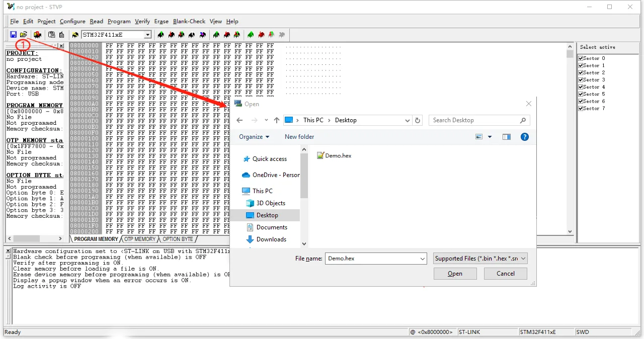
Task: Toggle Sector 7 checkbox
Action: coord(581,108)
